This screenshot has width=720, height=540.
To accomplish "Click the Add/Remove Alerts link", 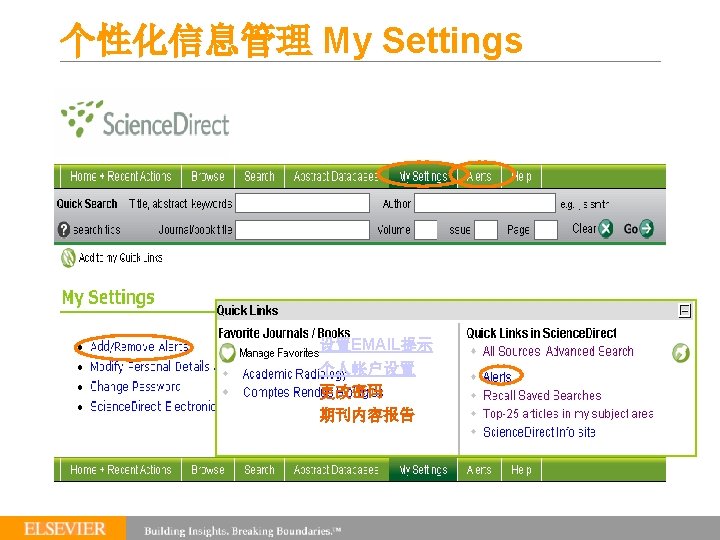I will click(x=139, y=347).
